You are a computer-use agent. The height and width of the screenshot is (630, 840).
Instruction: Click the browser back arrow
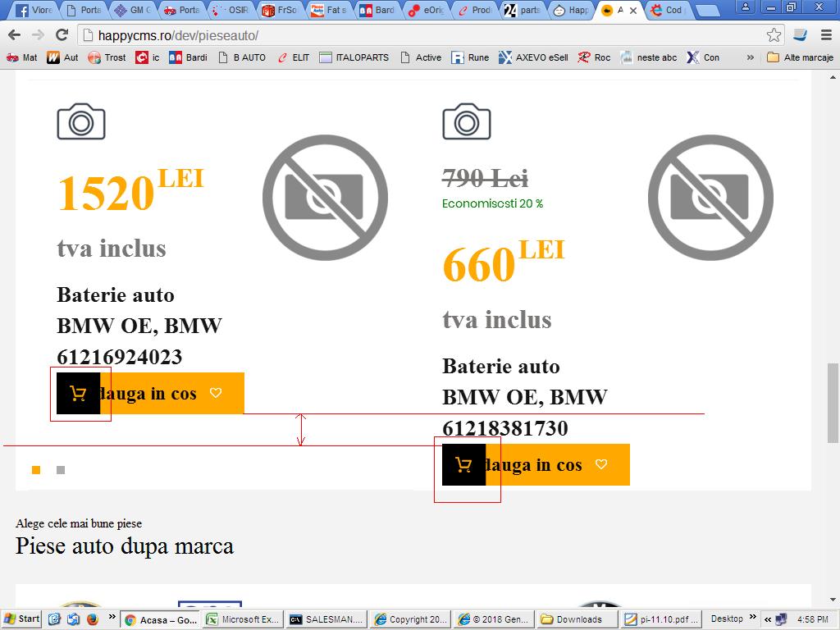pos(15,35)
